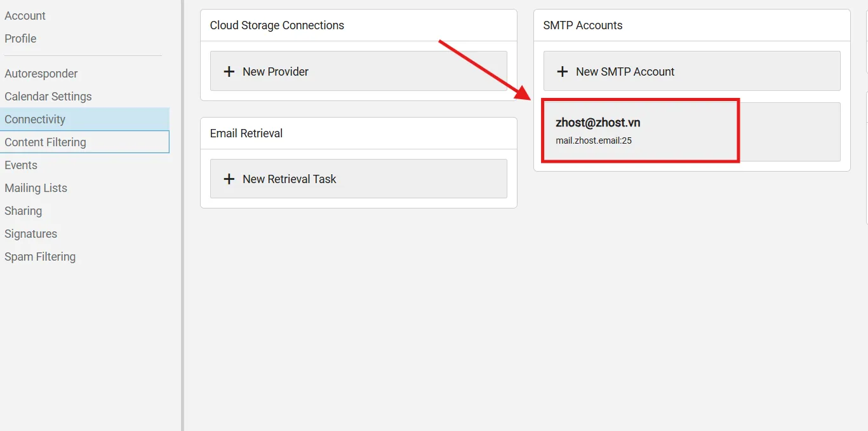Switch to Content Filtering
Screen dimensions: 868x431
(x=45, y=142)
